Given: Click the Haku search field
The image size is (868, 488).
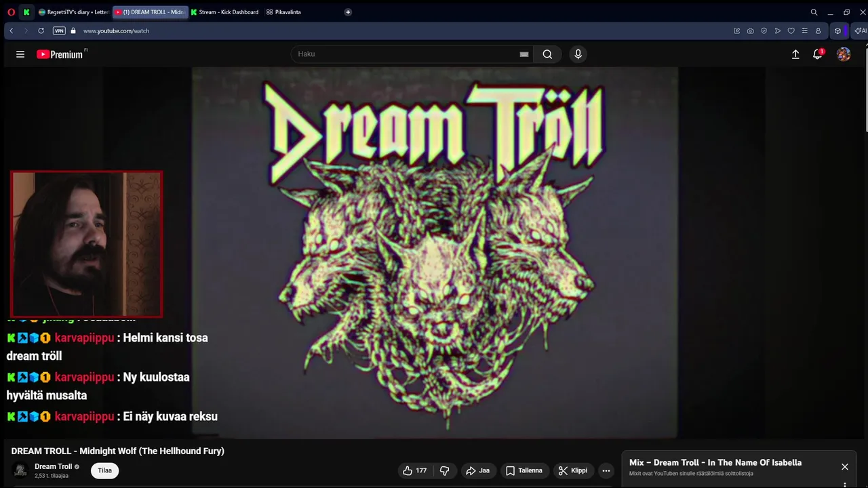Looking at the screenshot, I should coord(407,54).
